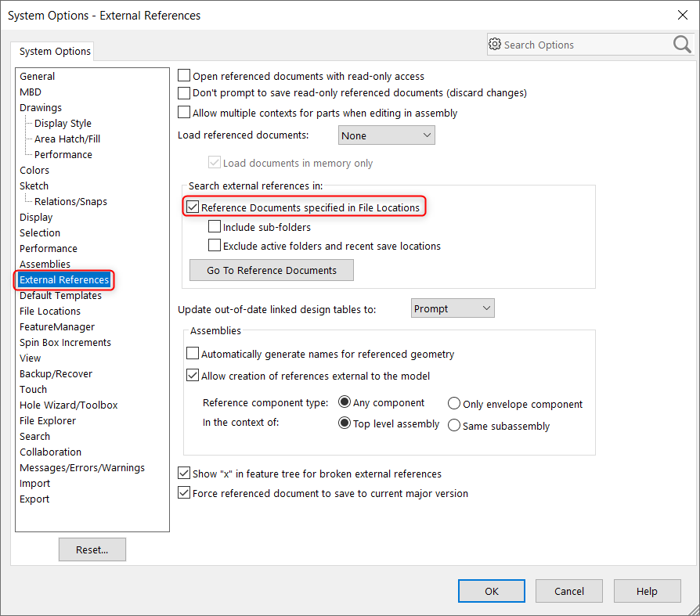
Task: Open the Touch category
Action: click(33, 389)
